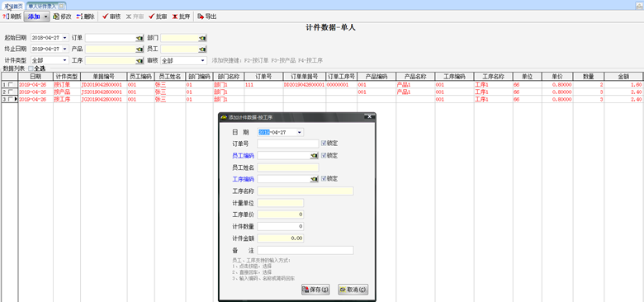Close the 添加计件数据 dialog with X

[369, 117]
